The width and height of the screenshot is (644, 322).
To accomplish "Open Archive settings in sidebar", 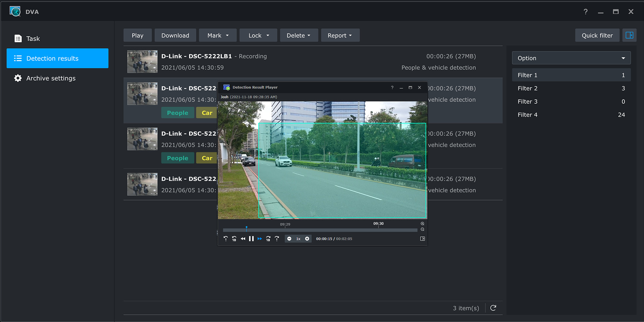I will [51, 78].
